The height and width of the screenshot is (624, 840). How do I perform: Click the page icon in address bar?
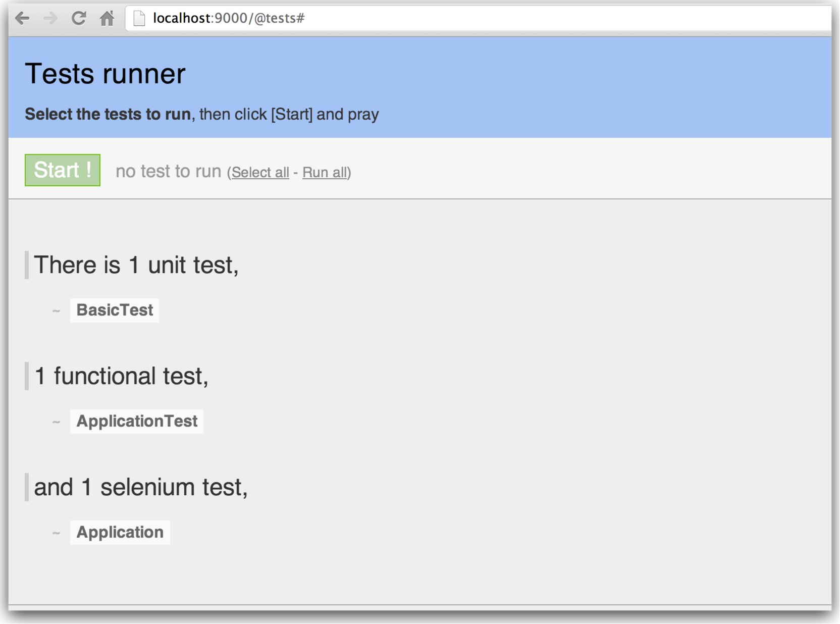[139, 19]
